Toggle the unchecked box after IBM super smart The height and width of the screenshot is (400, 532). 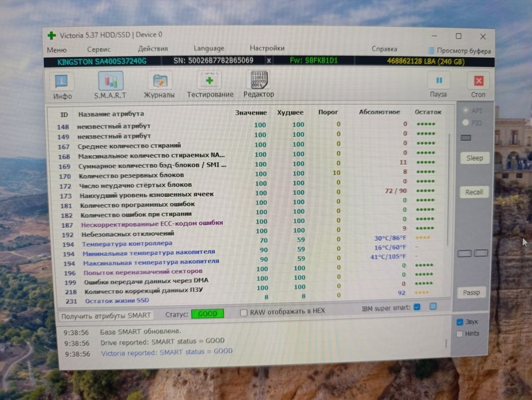[x=433, y=306]
